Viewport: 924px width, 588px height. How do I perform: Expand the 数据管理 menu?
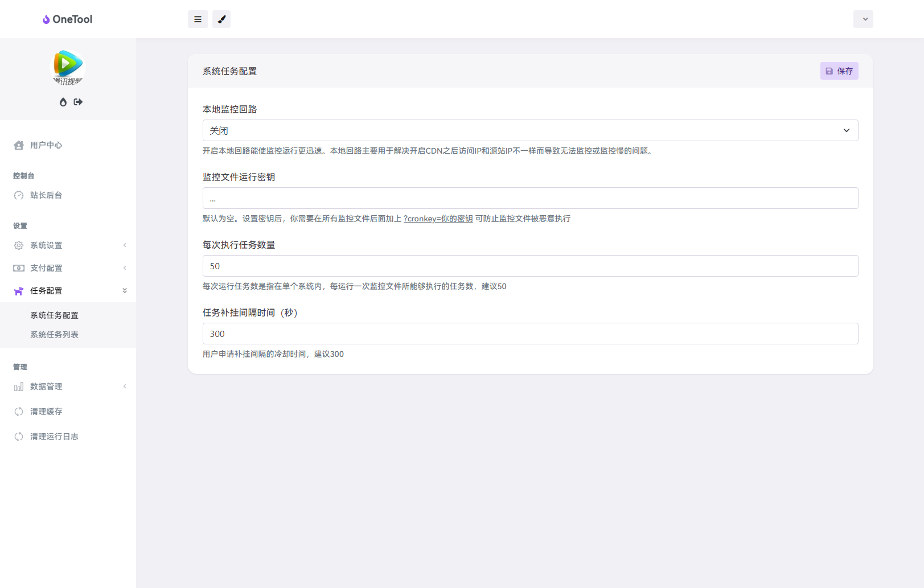(68, 386)
